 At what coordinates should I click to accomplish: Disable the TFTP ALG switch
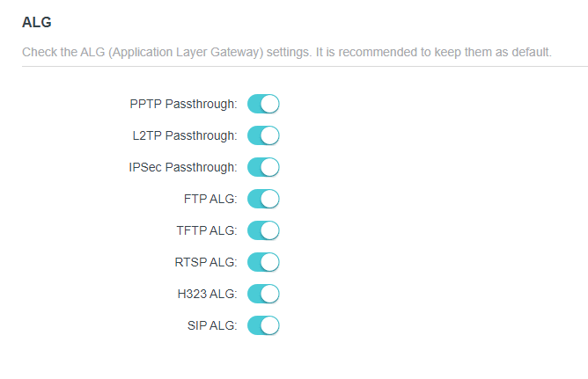tap(263, 230)
